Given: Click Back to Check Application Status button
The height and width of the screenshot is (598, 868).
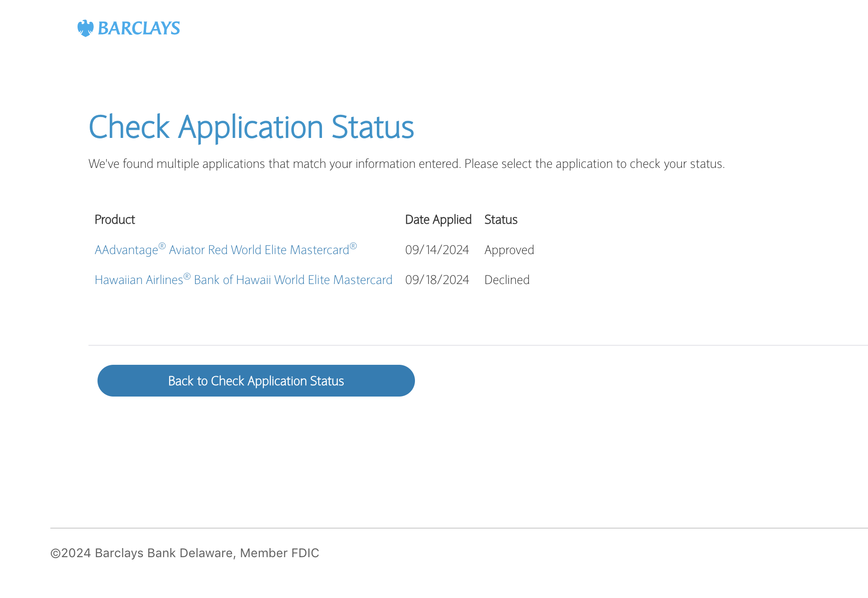Looking at the screenshot, I should point(256,381).
